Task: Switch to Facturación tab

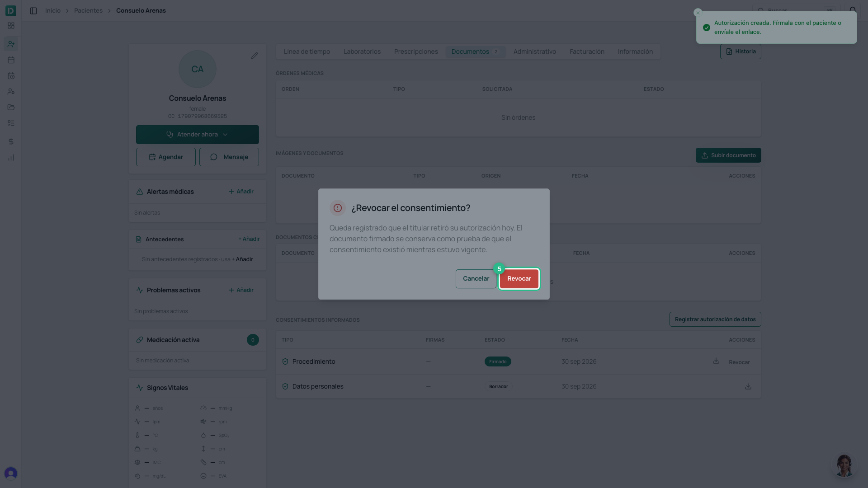Action: 587,52
